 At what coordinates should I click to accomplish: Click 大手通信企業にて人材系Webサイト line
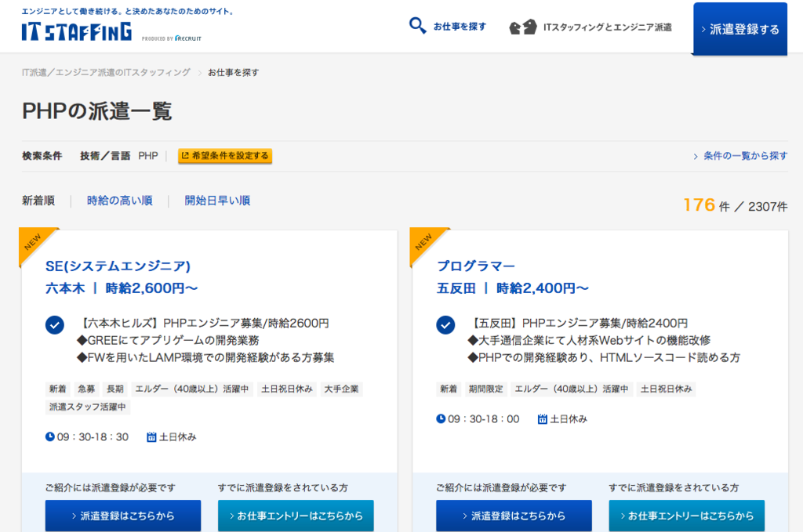pyautogui.click(x=589, y=340)
